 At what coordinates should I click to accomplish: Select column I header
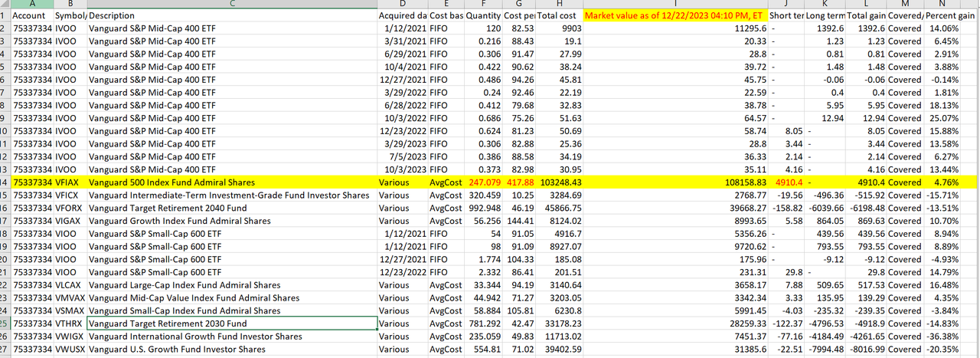pos(675,4)
